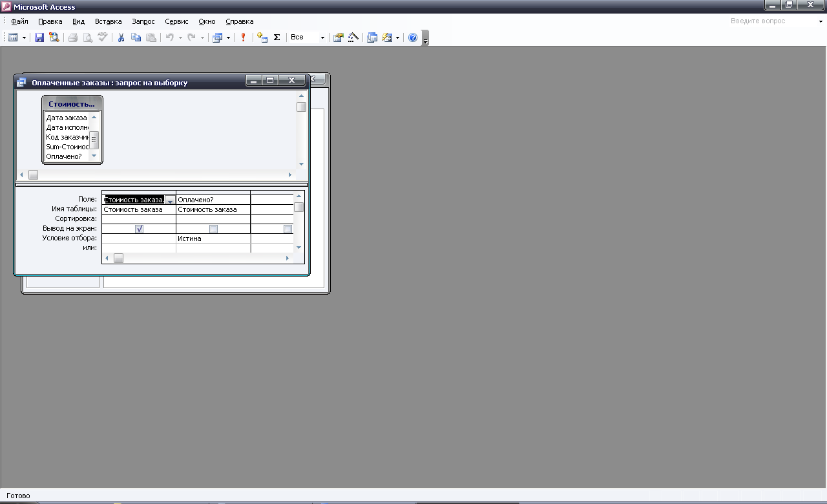Close the Оплаченные заказы query window

pyautogui.click(x=291, y=81)
